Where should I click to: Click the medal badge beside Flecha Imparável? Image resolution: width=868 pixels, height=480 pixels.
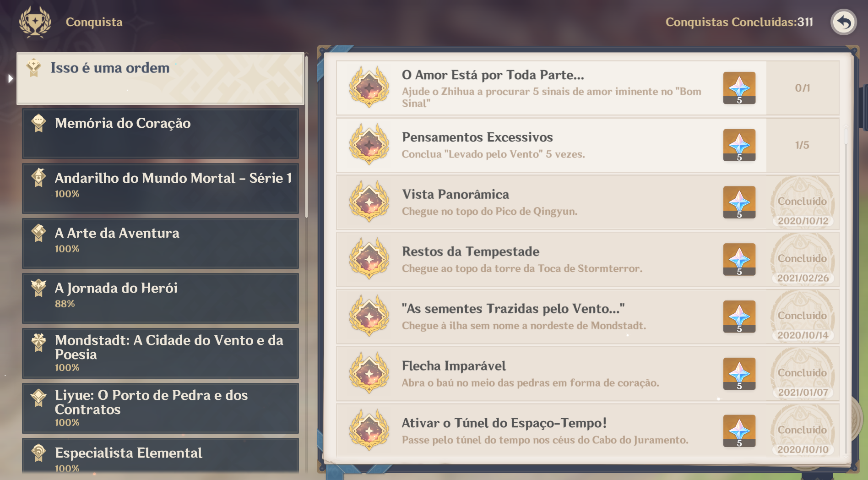pos(369,373)
